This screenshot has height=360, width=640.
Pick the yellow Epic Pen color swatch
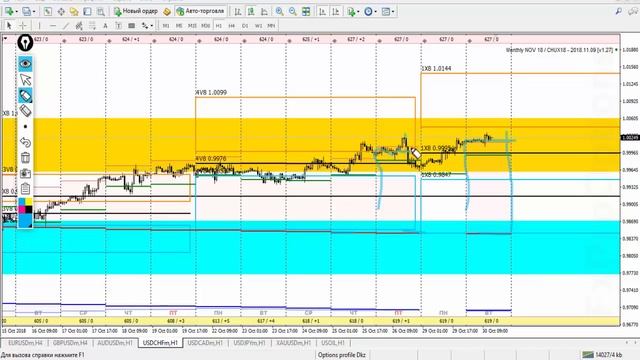(29, 202)
